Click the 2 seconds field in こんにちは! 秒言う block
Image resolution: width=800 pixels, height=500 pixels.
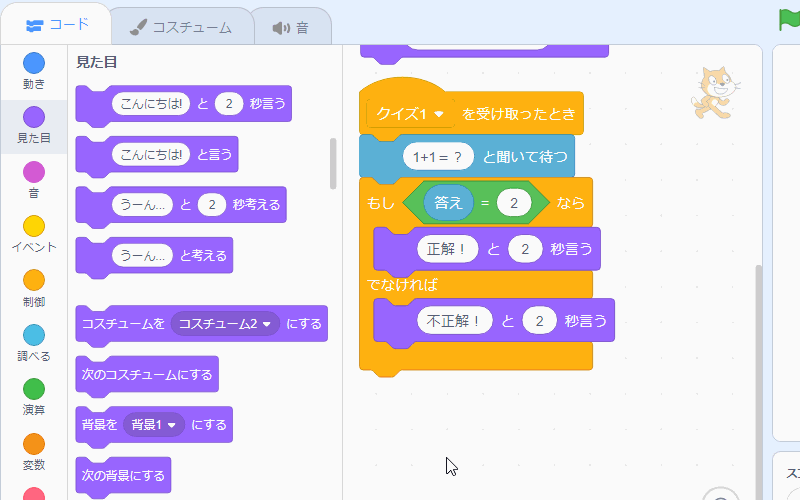(229, 104)
